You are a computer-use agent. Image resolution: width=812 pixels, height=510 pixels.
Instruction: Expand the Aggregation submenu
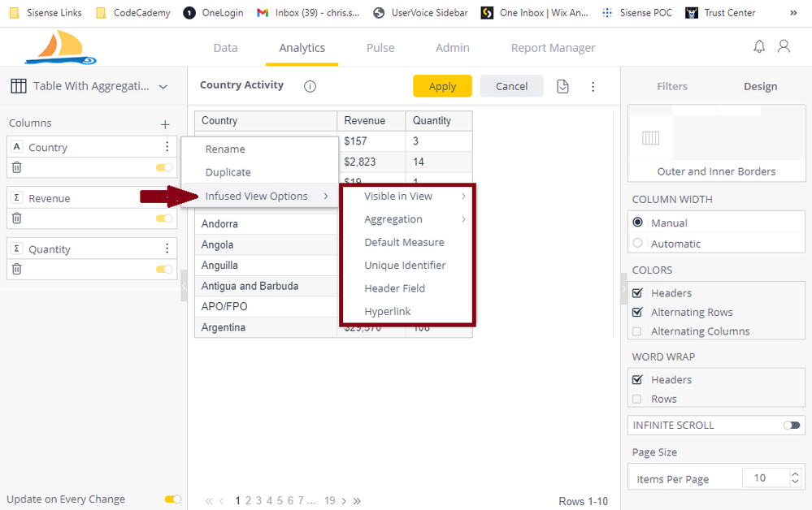tap(406, 219)
